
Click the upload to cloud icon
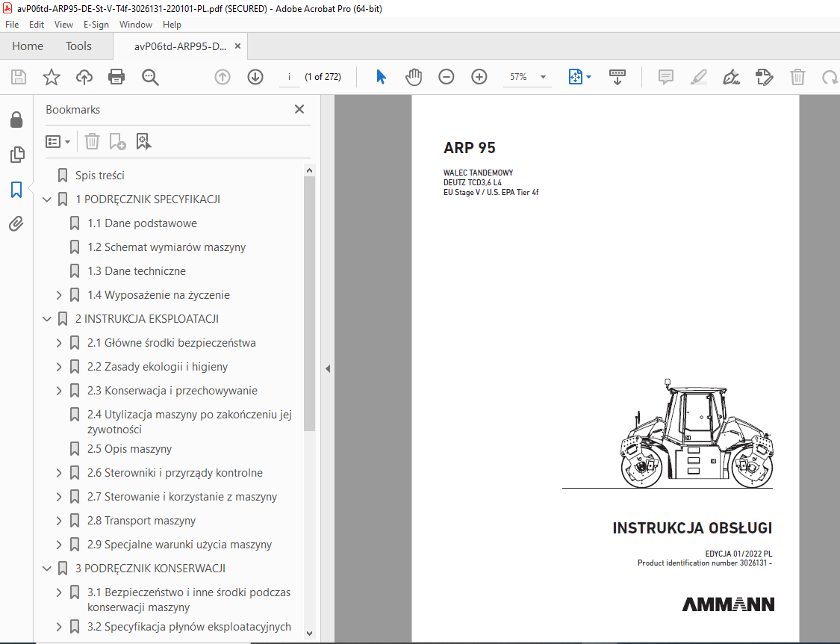pos(84,77)
